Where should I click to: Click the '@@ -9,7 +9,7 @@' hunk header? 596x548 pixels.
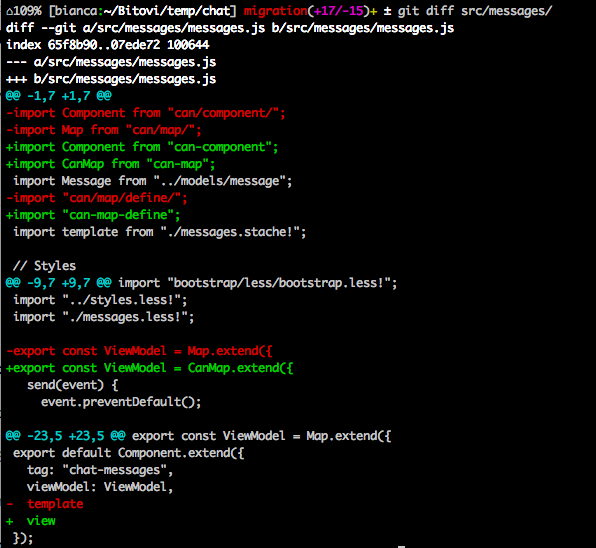click(x=59, y=283)
